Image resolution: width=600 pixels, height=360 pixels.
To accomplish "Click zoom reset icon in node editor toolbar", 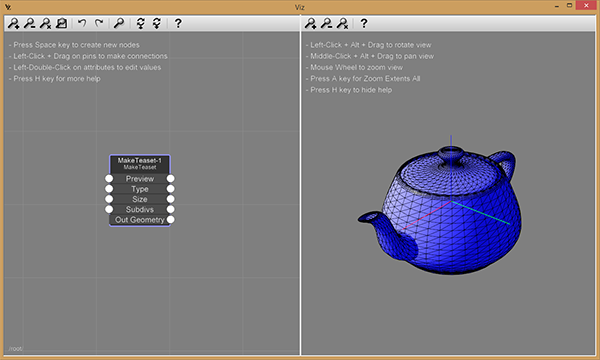I will (x=46, y=23).
